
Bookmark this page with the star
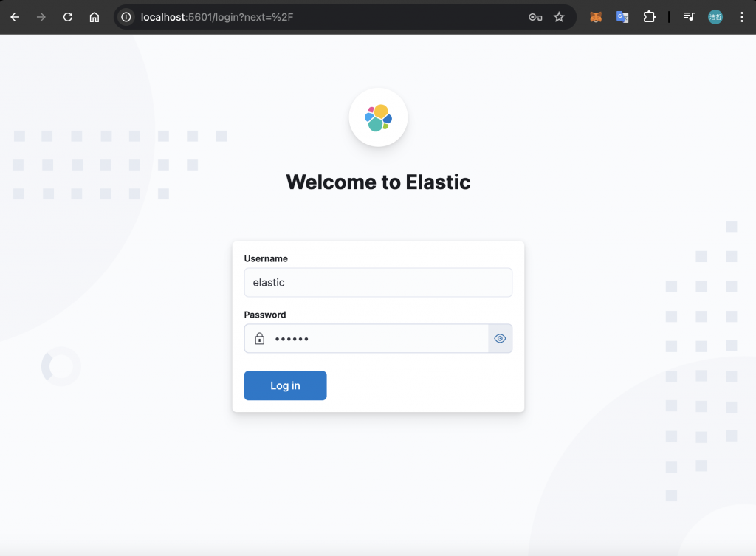559,17
